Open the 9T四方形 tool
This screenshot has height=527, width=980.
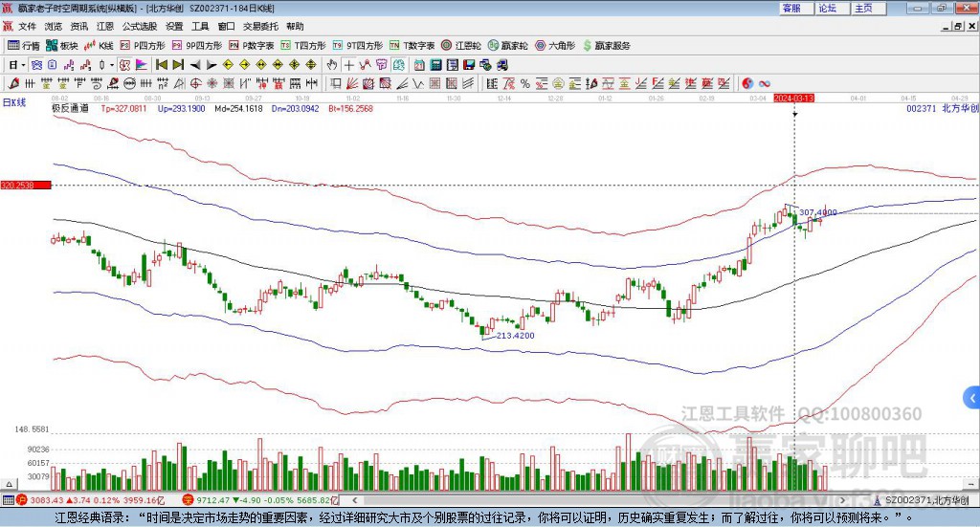[x=358, y=46]
